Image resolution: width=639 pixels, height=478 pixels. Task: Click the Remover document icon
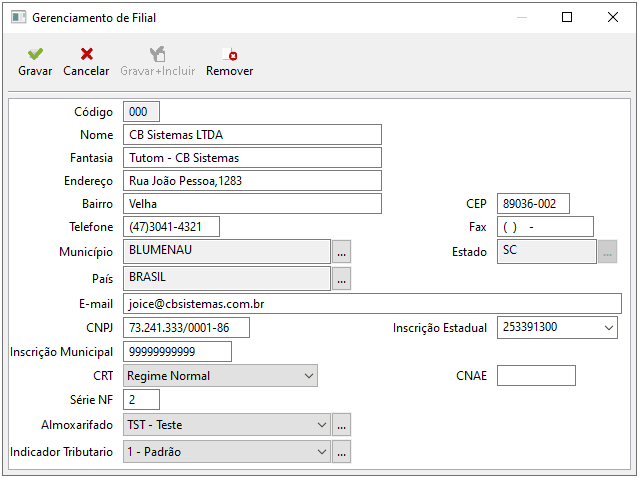coord(230,54)
